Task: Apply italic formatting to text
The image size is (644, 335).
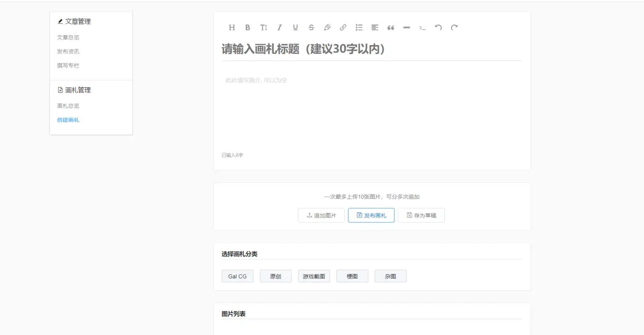Action: tap(279, 28)
